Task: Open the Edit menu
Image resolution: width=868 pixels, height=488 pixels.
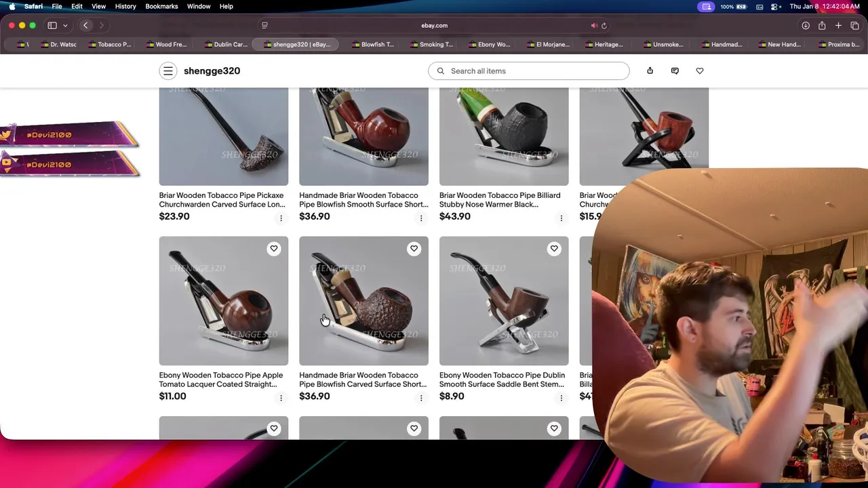Action: pyautogui.click(x=77, y=6)
